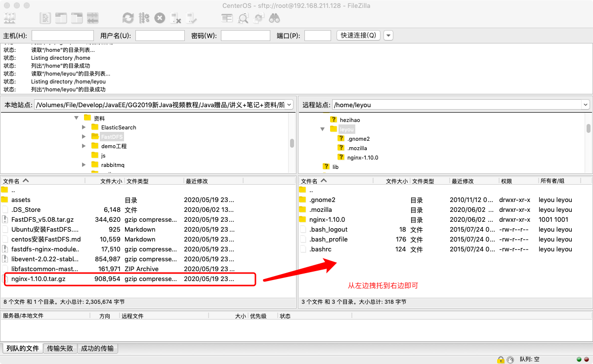Select the remote nginx-1.10.0 directory row
Viewport: 593px width, 364px height.
click(x=445, y=219)
